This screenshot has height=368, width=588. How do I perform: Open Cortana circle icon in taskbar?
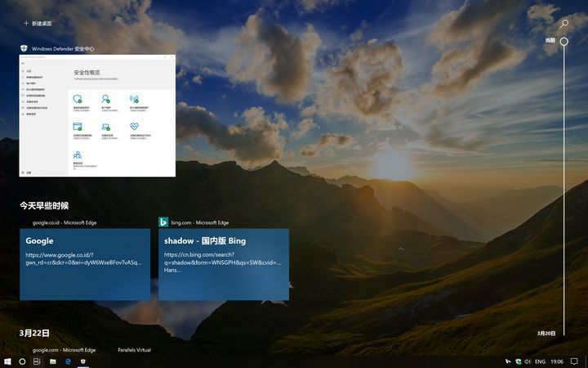22,361
